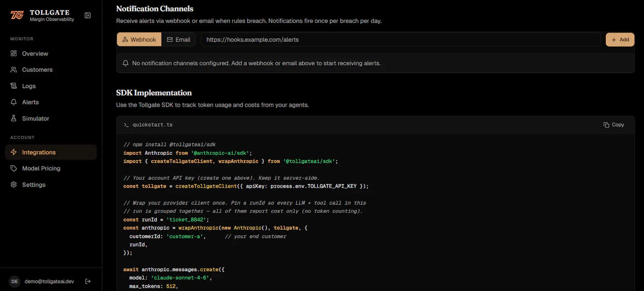The width and height of the screenshot is (644, 291).
Task: Click the Integrations lightning icon
Action: tap(14, 152)
